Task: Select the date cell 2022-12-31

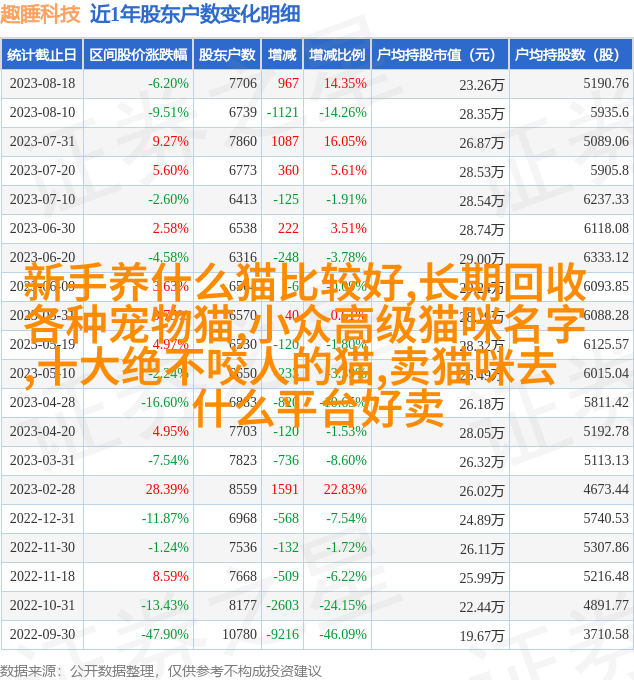Action: coord(42,519)
